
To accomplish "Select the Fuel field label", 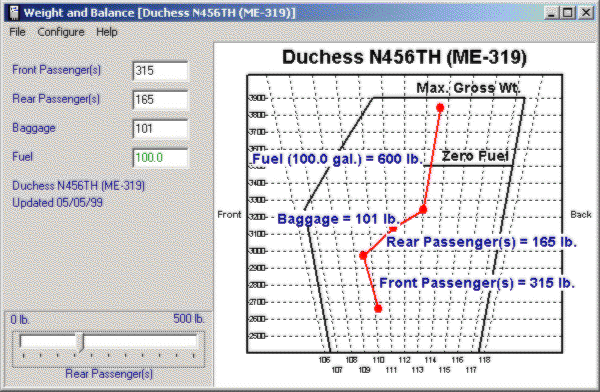I will click(x=23, y=157).
